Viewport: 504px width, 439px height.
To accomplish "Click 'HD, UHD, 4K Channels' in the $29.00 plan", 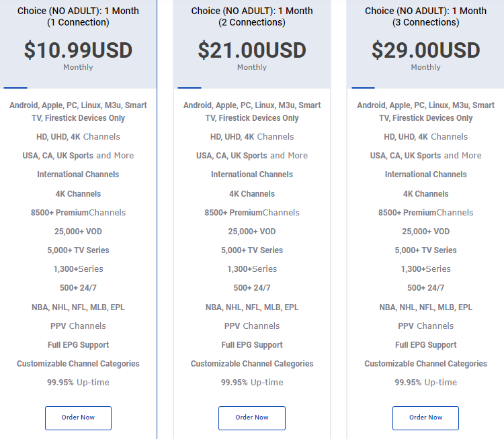I will click(425, 137).
